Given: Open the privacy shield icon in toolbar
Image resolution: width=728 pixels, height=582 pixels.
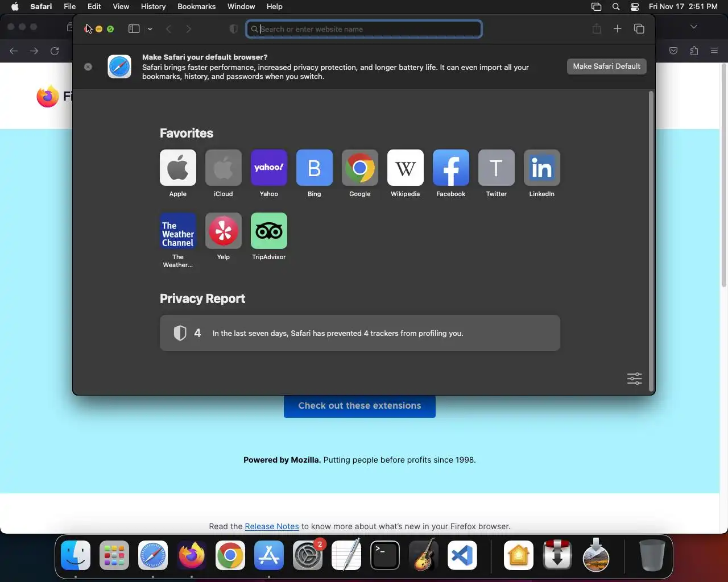Looking at the screenshot, I should (233, 29).
